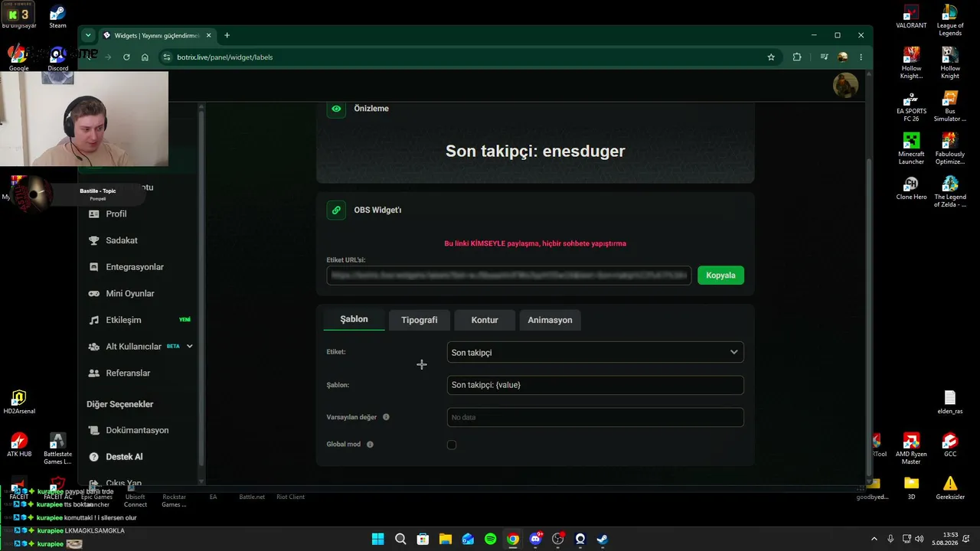Select AMD Ryzen Master desktop icon
This screenshot has height=551, width=980.
911,449
